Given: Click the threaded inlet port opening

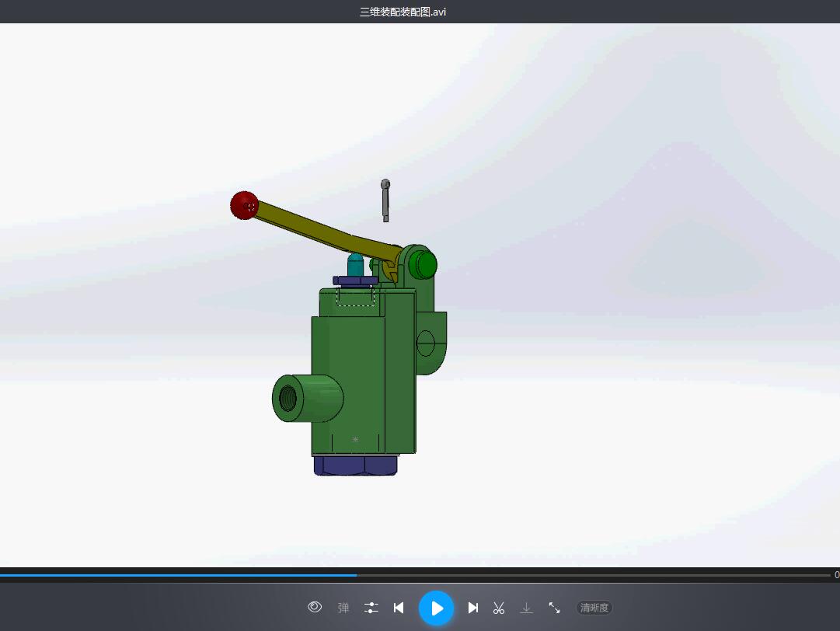Looking at the screenshot, I should click(x=288, y=399).
